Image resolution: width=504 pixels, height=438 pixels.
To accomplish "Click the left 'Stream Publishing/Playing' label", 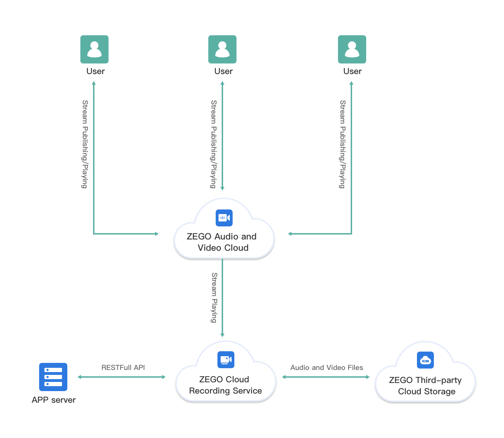I will tap(85, 144).
